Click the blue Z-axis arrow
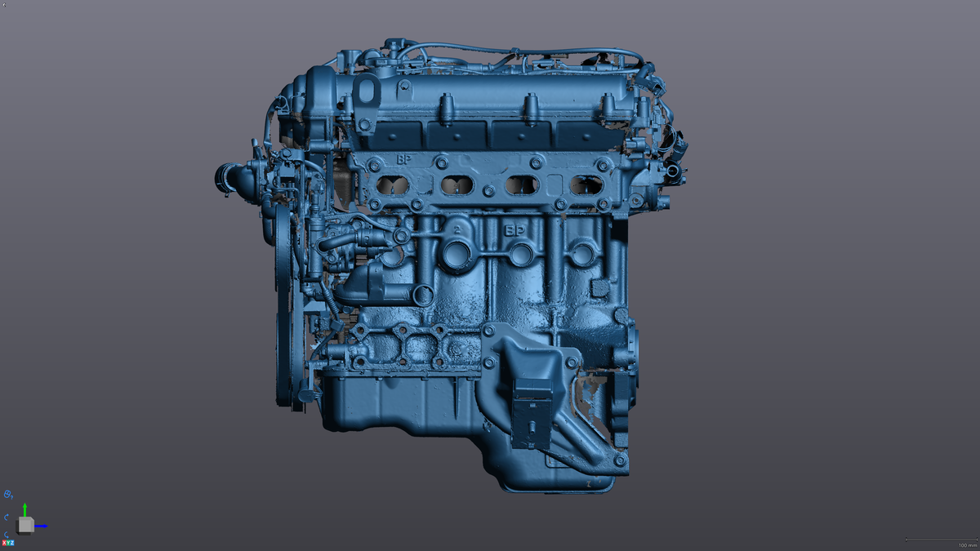Screen dimensions: 980x551 (41, 526)
